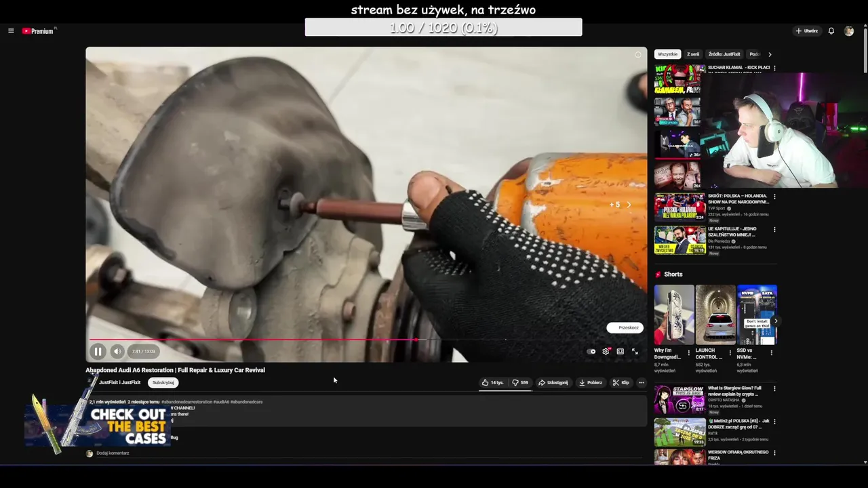Open the YouTube hamburger guide menu
The width and height of the screenshot is (868, 488).
pos(11,31)
